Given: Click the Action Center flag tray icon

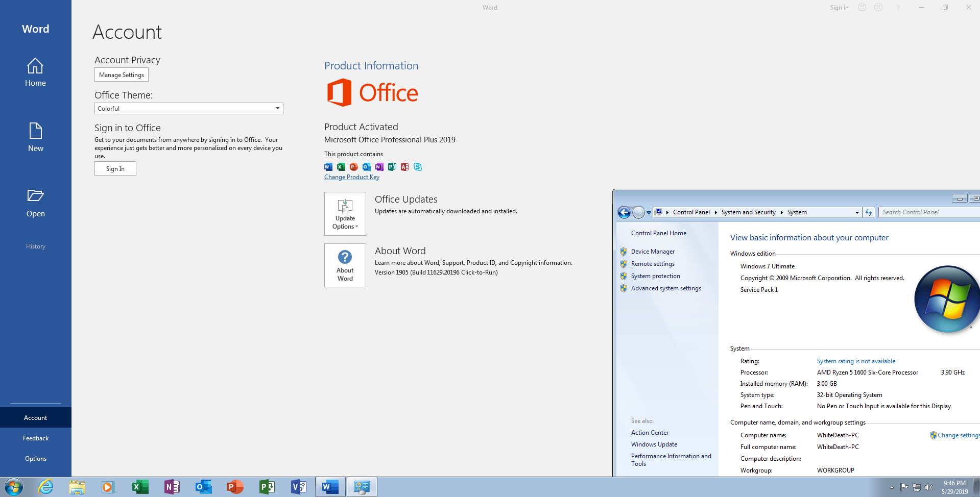Looking at the screenshot, I should tap(904, 487).
